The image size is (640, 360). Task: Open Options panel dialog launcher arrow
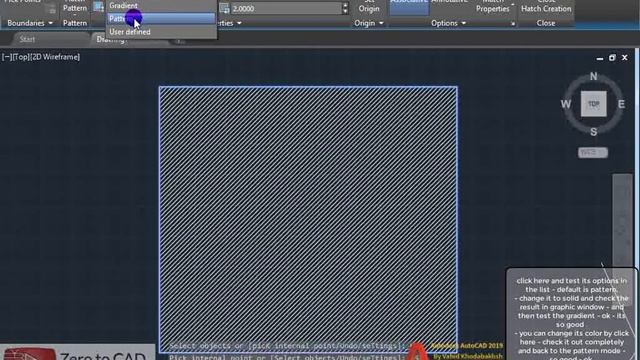513,24
